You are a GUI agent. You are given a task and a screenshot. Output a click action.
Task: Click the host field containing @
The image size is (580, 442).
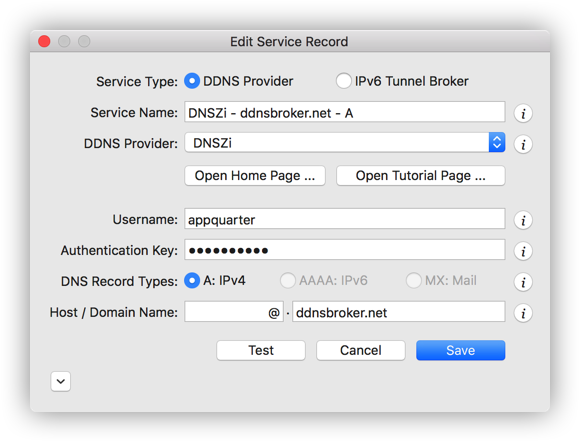(234, 312)
